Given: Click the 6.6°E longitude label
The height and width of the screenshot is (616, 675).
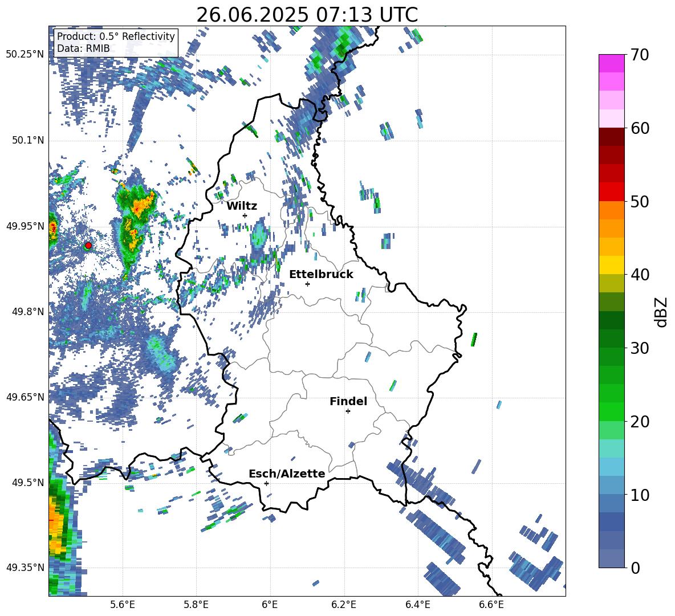Looking at the screenshot, I should pos(491,605).
